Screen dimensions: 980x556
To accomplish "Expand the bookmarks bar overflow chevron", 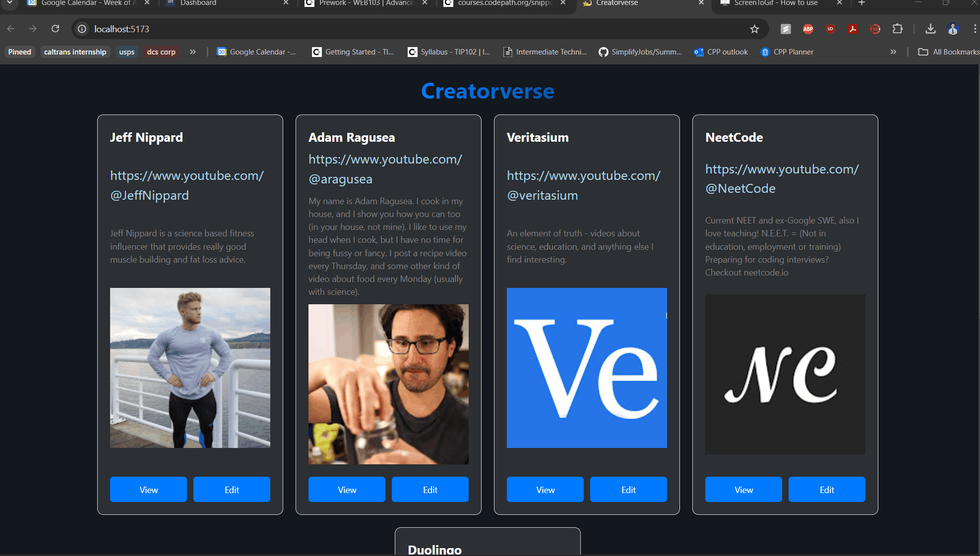I will click(x=893, y=52).
